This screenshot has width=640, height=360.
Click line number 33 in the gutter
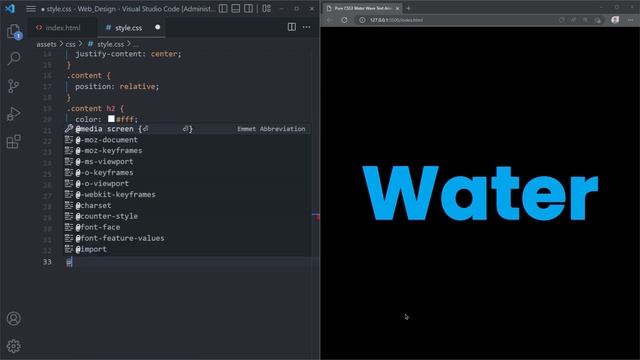pyautogui.click(x=47, y=262)
